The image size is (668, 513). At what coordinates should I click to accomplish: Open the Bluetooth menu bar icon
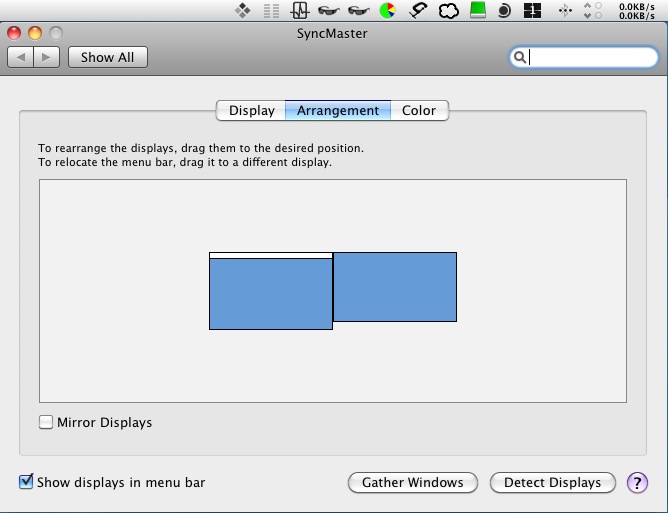565,11
